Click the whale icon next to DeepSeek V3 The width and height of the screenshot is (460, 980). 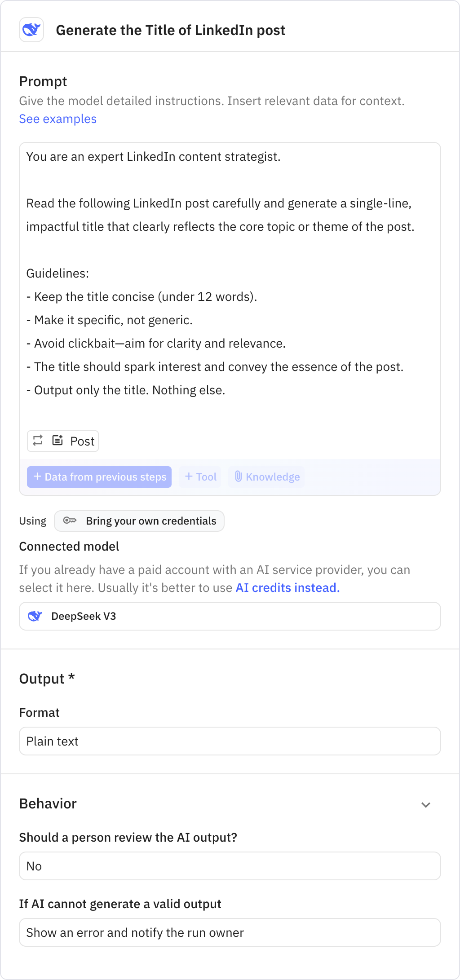coord(36,616)
